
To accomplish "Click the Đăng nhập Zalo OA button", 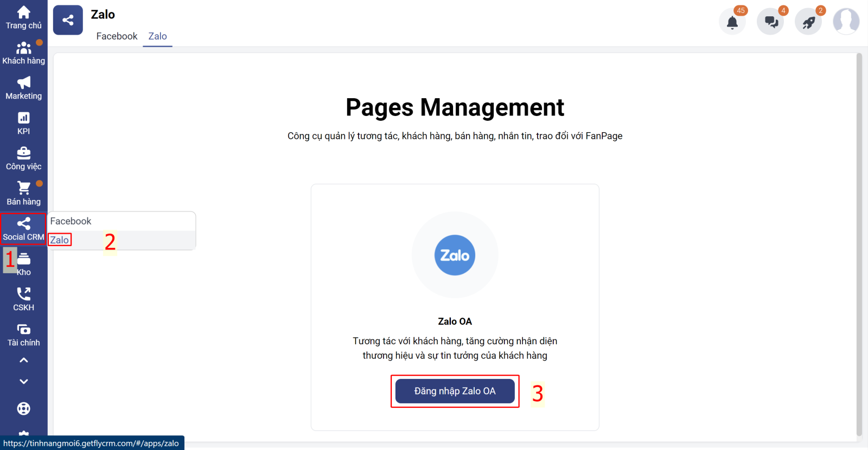I will pyautogui.click(x=455, y=391).
